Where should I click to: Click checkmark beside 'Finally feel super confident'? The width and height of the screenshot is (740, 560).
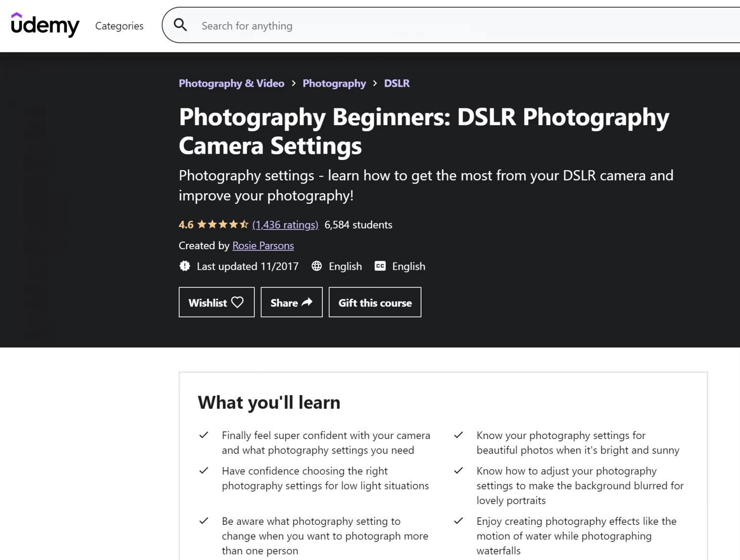tap(204, 435)
